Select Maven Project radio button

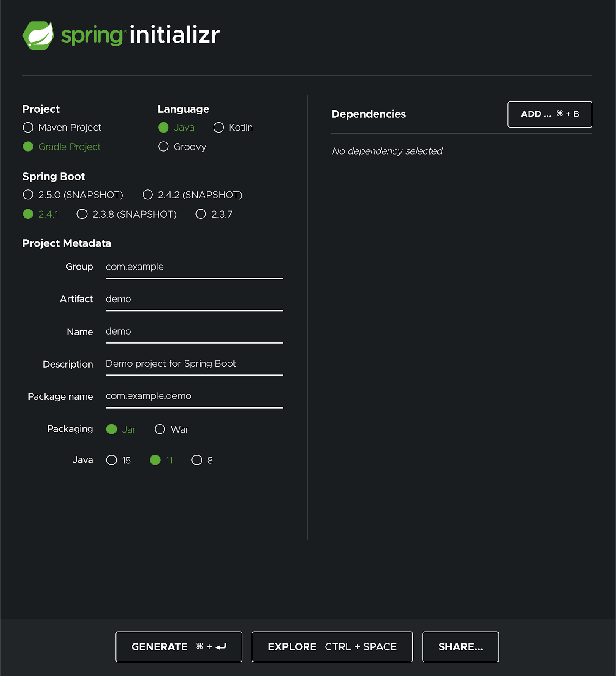pyautogui.click(x=28, y=127)
